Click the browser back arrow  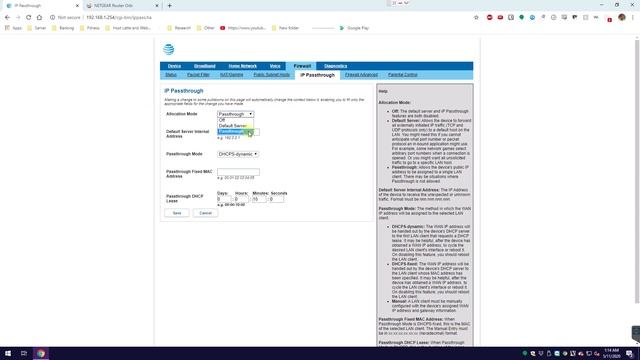(7, 18)
